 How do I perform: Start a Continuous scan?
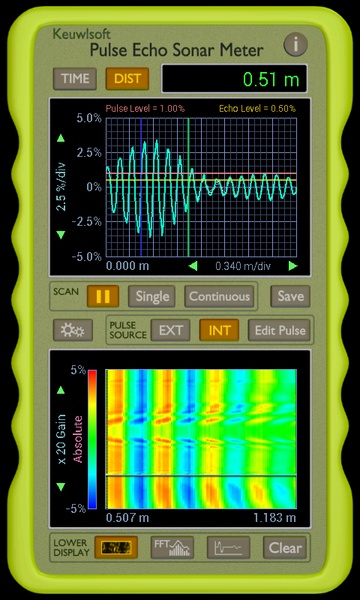[219, 297]
